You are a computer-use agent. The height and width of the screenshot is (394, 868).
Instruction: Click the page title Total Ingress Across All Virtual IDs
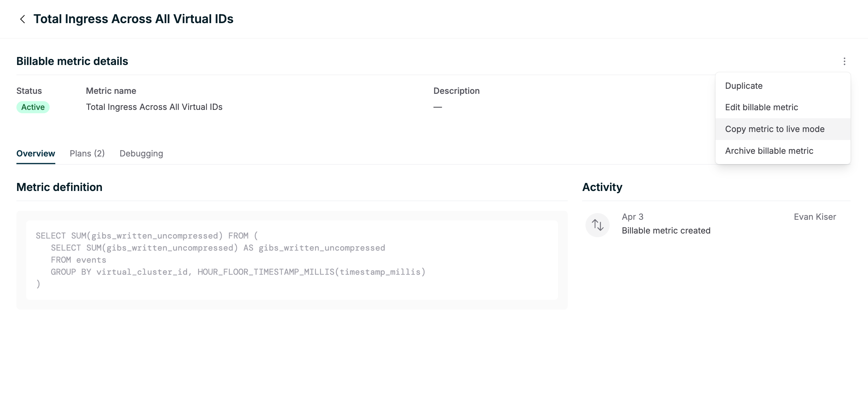[133, 19]
